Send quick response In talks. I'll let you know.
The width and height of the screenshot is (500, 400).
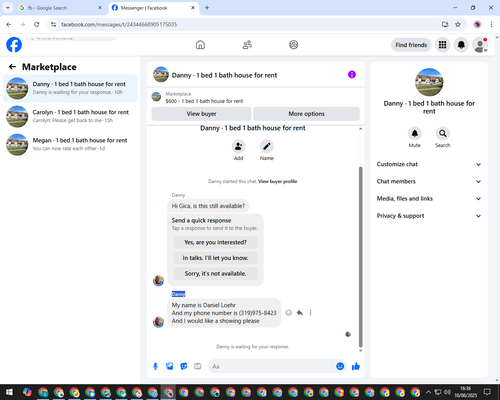point(215,258)
